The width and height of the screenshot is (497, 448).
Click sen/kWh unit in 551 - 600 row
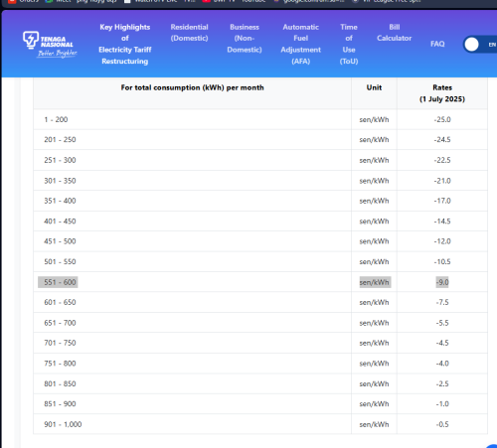[375, 282]
